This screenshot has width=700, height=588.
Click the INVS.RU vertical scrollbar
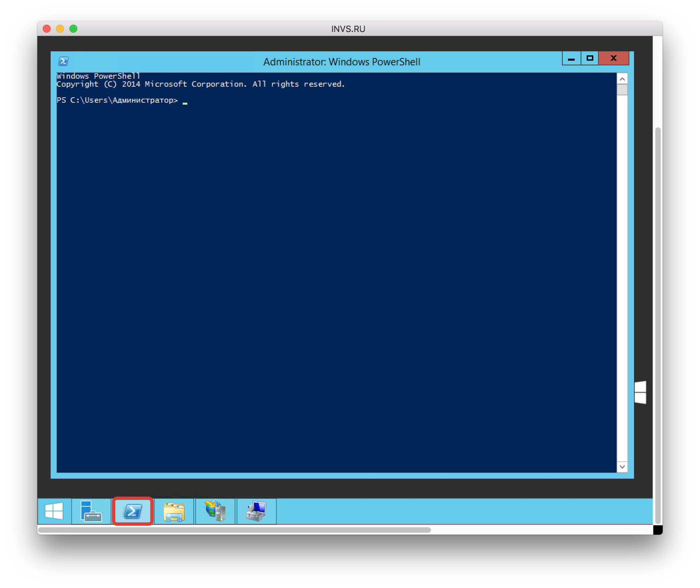click(x=658, y=325)
